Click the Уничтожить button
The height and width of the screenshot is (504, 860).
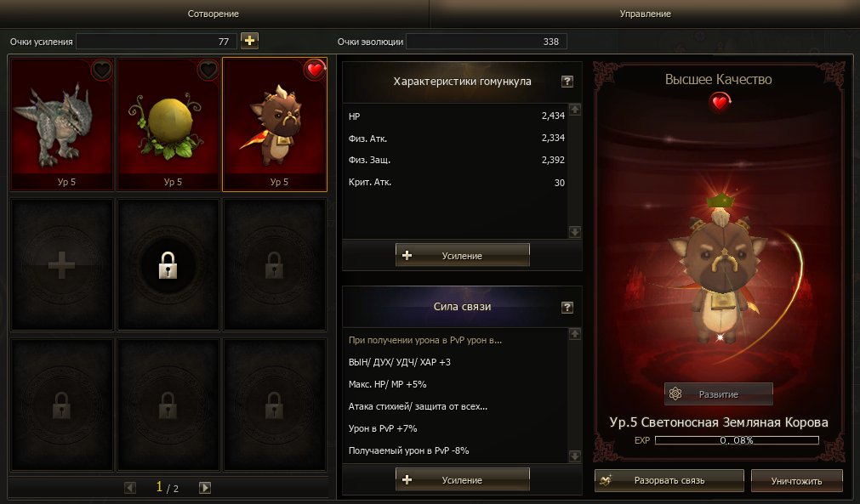pos(796,481)
